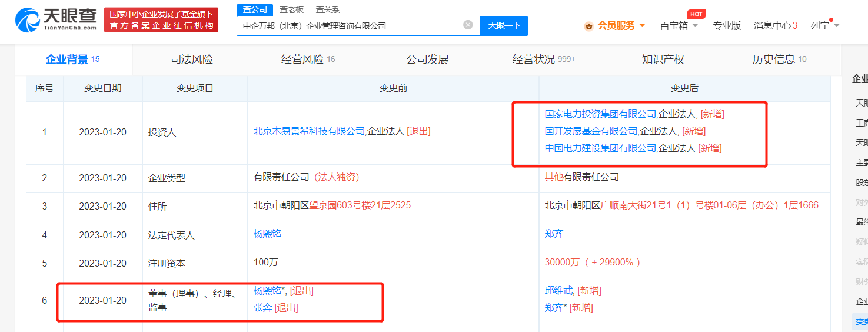The image size is (868, 332).
Task: Open 中国电力建设集团有限公司 link
Action: [x=600, y=148]
